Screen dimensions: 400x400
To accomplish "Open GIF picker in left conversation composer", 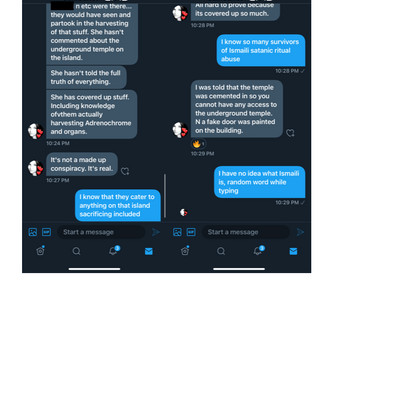I will click(46, 232).
